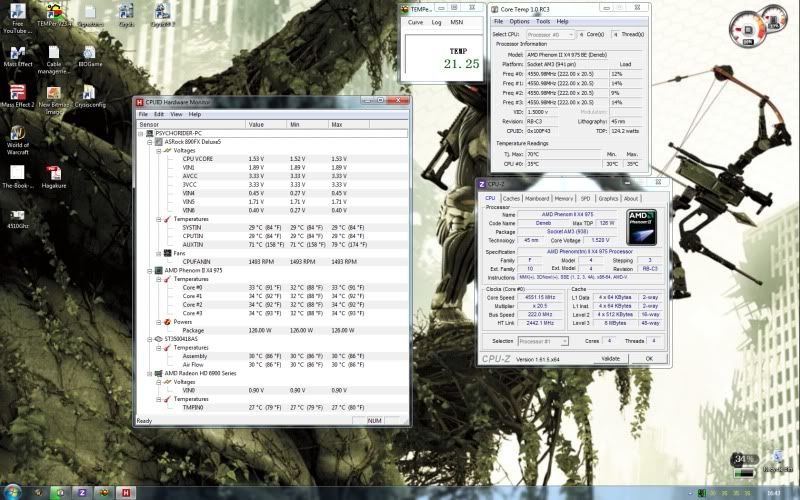The image size is (800, 500).
Task: Switch to CPU-Z via its taskbar button
Action: [x=82, y=492]
